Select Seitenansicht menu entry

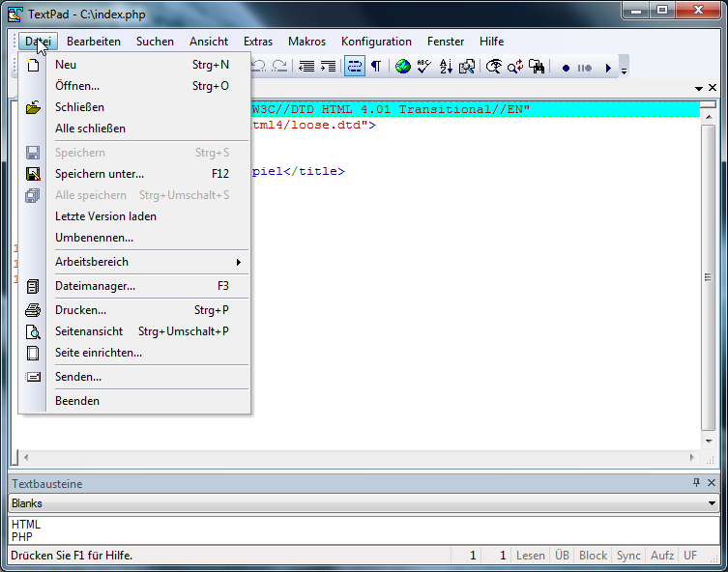134,331
